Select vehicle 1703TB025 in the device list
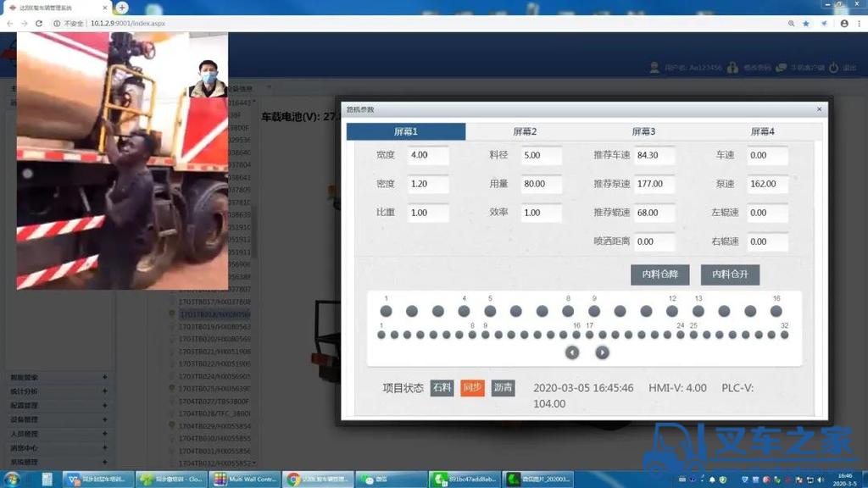 click(214, 388)
